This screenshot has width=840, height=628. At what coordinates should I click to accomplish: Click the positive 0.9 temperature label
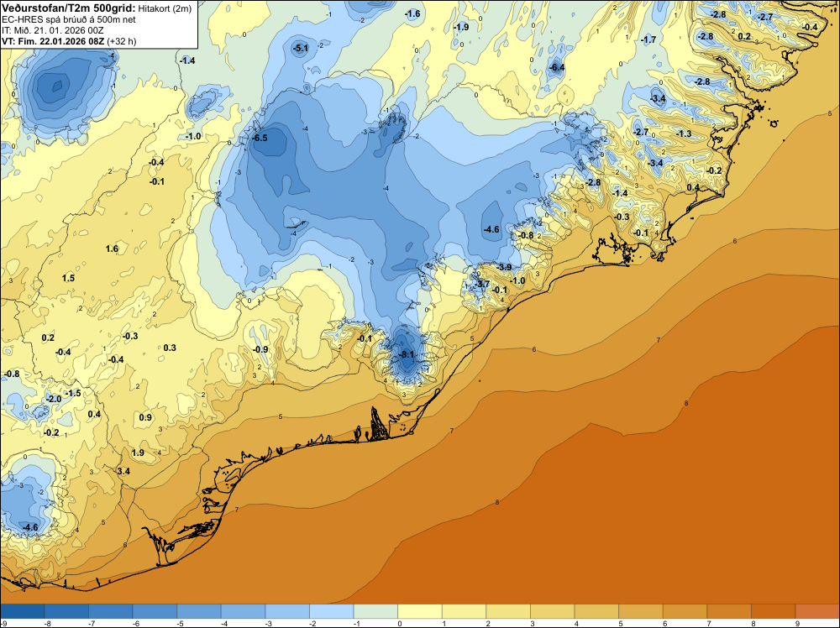click(145, 417)
